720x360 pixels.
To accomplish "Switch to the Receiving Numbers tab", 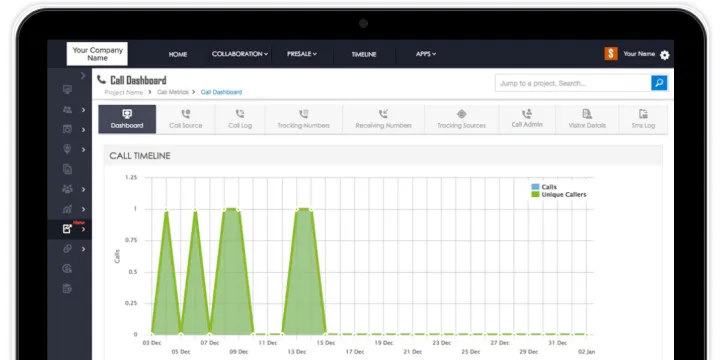I will pyautogui.click(x=383, y=119).
